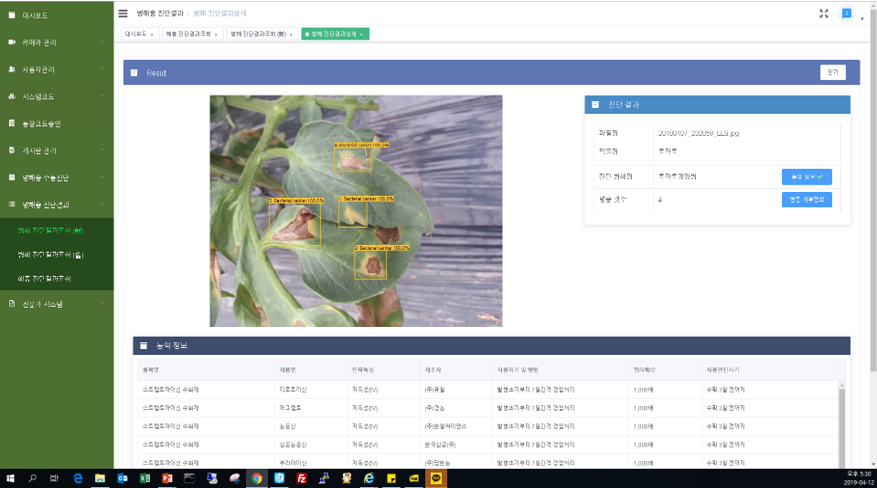Open Chrome from the Windows taskbar
Screen dimensions: 877x488
tap(257, 479)
